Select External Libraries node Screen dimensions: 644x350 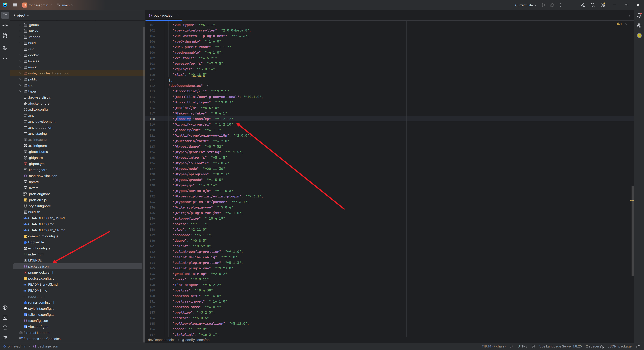point(37,333)
